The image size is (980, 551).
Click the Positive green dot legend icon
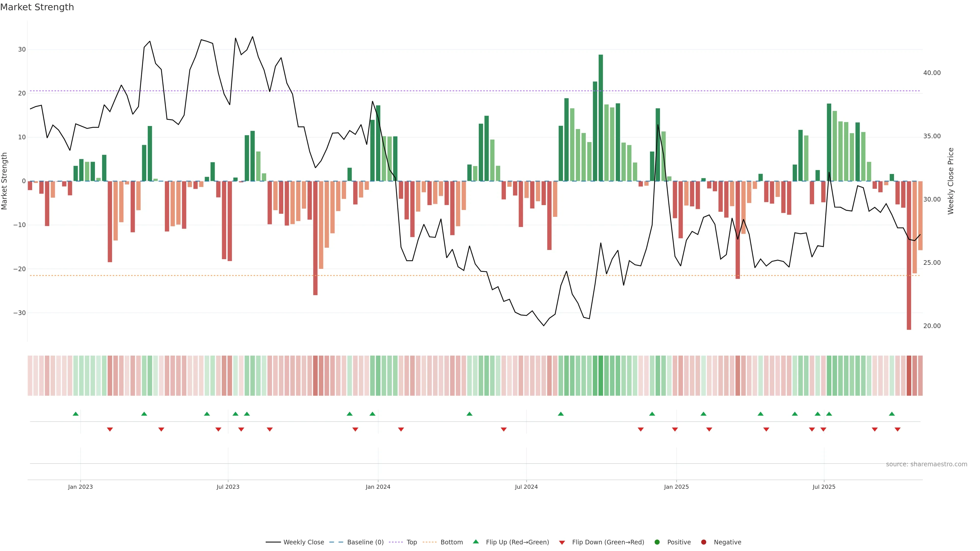tap(657, 542)
